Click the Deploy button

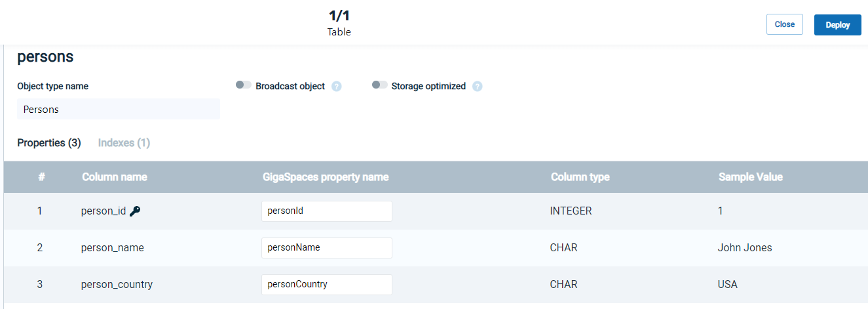[838, 25]
